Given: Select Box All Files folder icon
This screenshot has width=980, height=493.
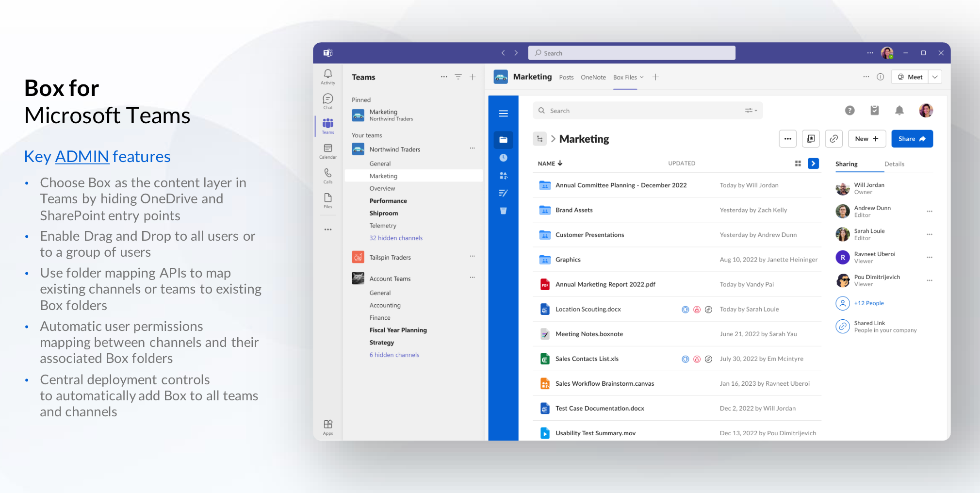Looking at the screenshot, I should tap(504, 140).
